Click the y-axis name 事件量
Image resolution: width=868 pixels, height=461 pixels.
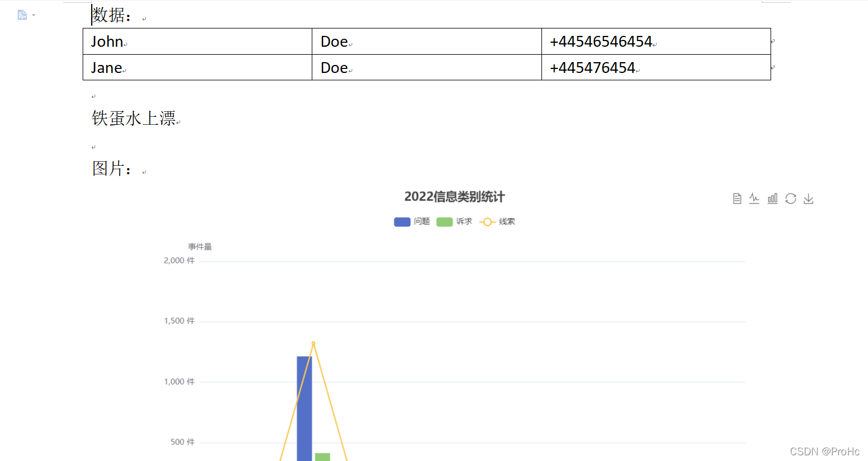pyautogui.click(x=200, y=247)
